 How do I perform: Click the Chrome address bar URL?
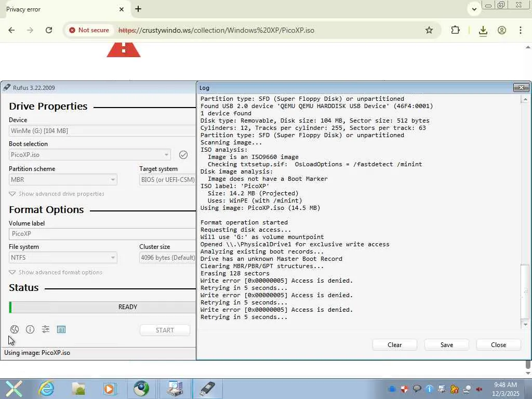click(x=216, y=30)
